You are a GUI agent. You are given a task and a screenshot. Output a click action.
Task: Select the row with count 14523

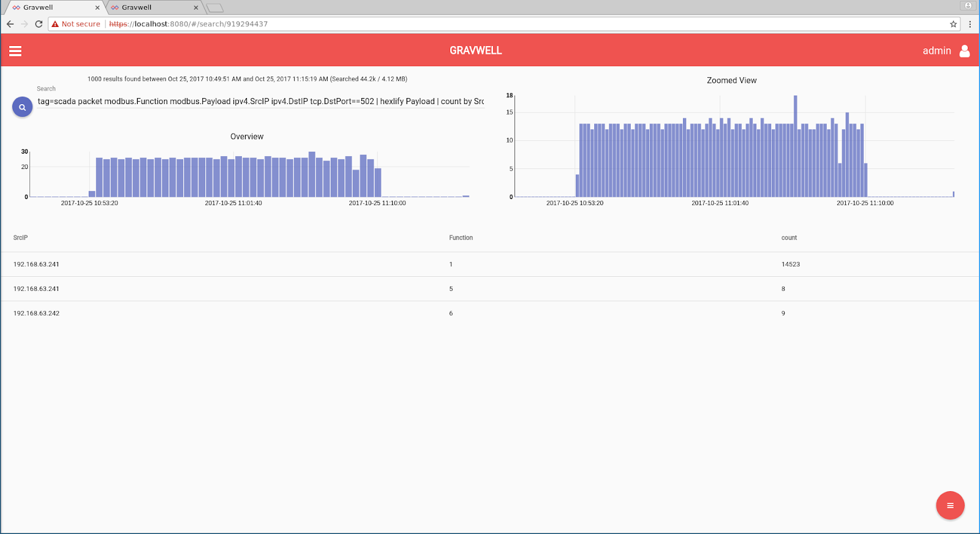[489, 265]
